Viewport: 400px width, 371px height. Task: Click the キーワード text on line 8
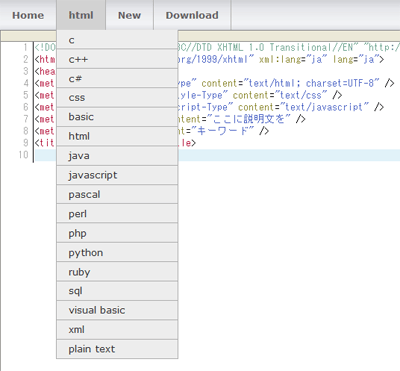pyautogui.click(x=223, y=131)
